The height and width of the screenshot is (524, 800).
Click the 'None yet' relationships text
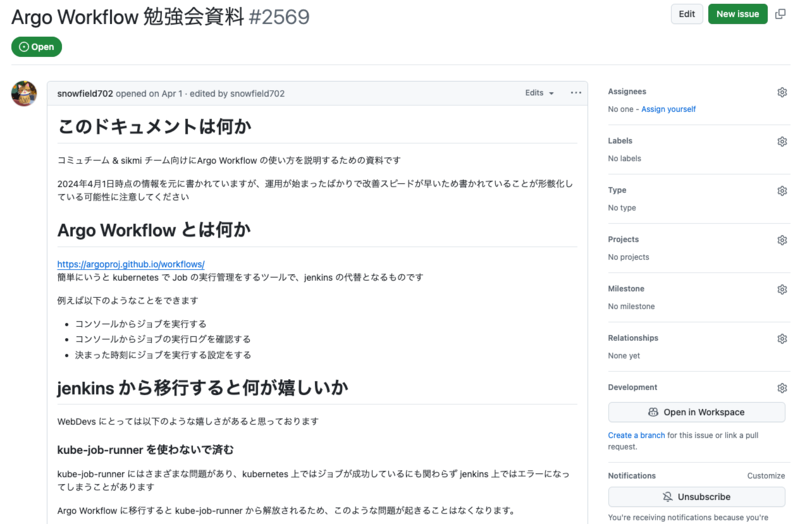tap(623, 356)
